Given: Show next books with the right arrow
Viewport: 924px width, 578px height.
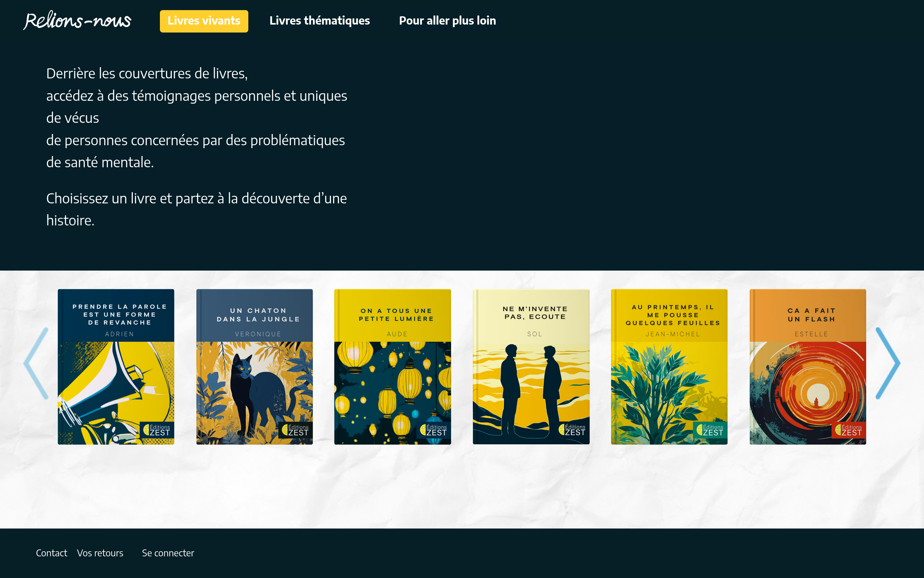Looking at the screenshot, I should (888, 363).
